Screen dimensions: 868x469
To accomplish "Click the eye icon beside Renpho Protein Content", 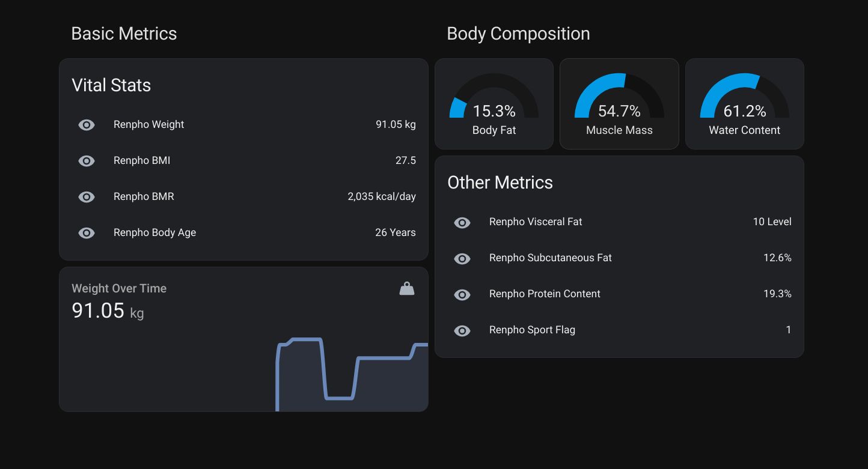I will pyautogui.click(x=462, y=294).
